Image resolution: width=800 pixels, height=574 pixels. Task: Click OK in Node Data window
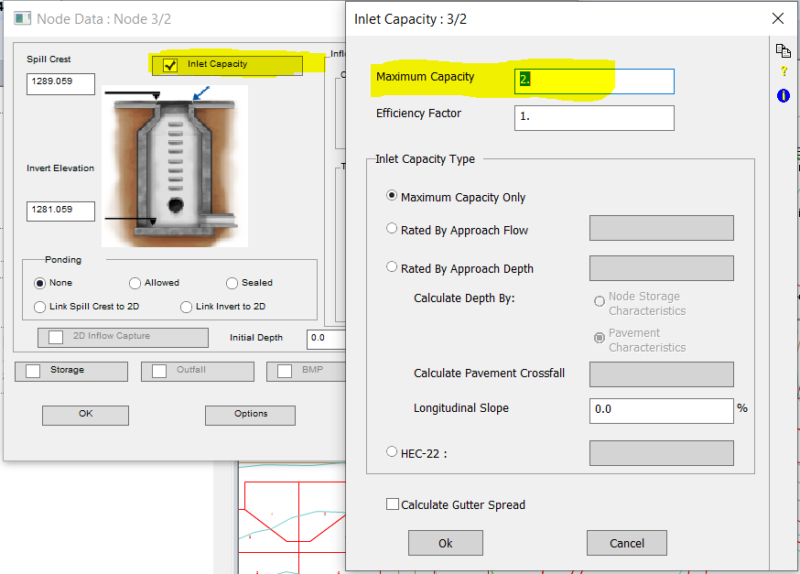[85, 415]
